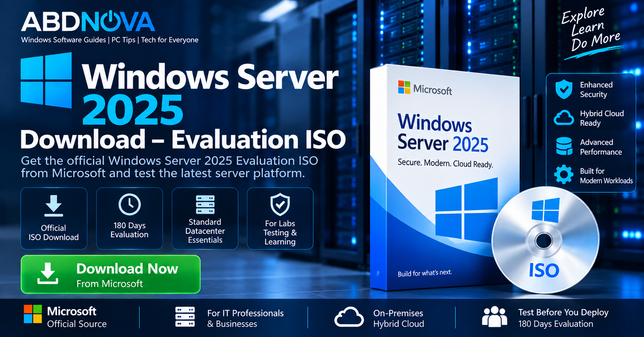644x337 pixels.
Task: Click the people group icon beside Test Before You Deploy
Action: pyautogui.click(x=495, y=316)
